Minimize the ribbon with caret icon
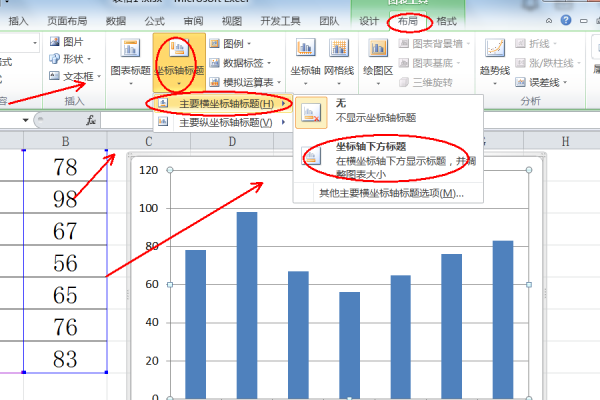 pos(549,21)
